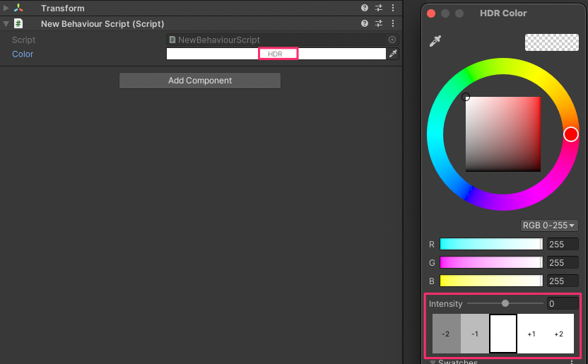Click the Transform component axes icon
The height and width of the screenshot is (364, 588).
pos(18,8)
